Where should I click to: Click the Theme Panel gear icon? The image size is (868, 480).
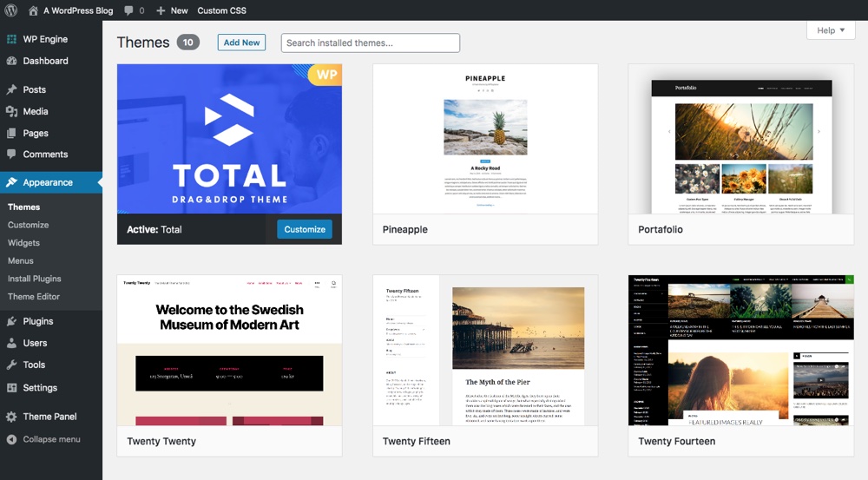point(11,417)
